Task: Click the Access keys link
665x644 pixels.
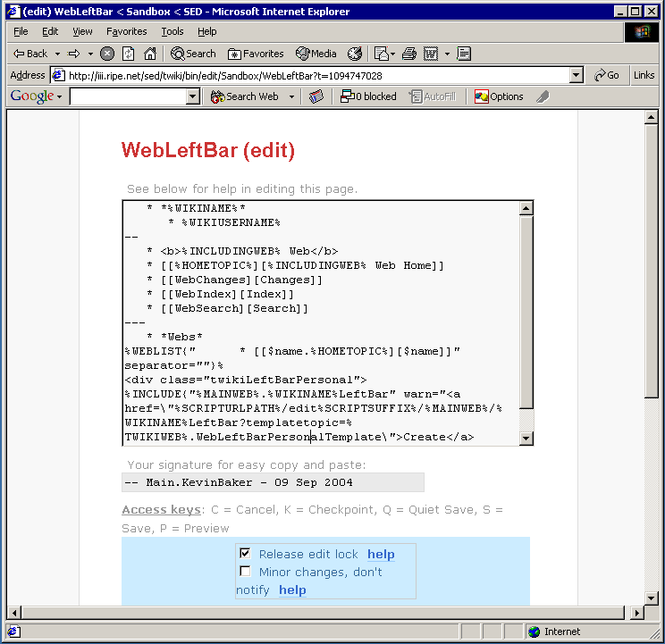Action: [x=161, y=510]
